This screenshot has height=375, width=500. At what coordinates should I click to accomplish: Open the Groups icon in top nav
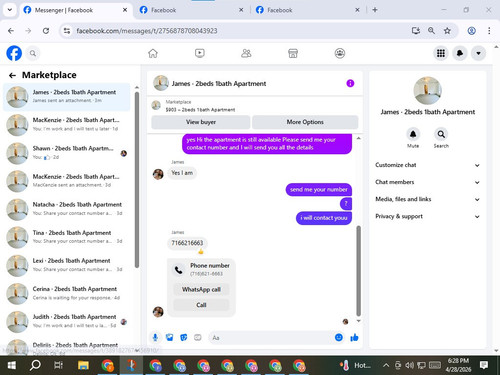point(340,53)
